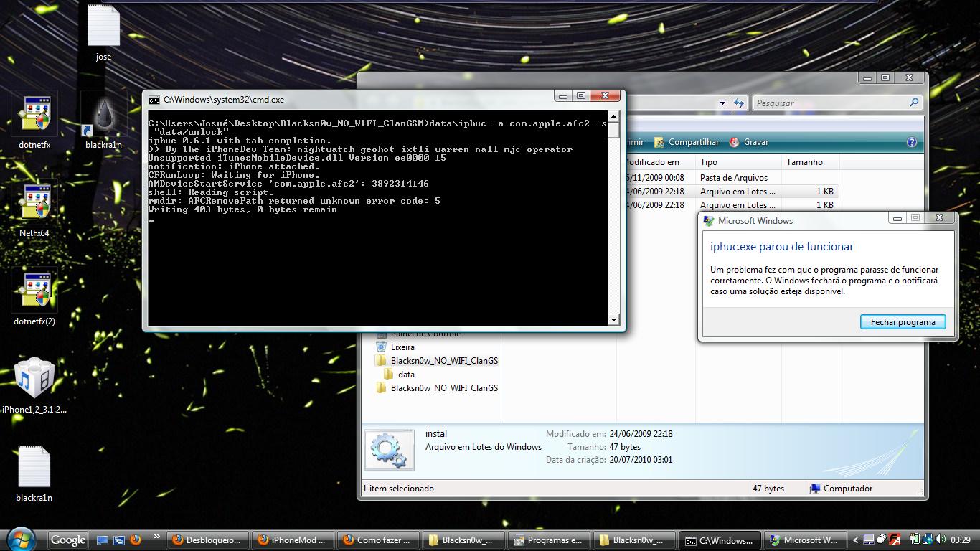This screenshot has width=980, height=551.
Task: Select the data subfolder in Explorer tree
Action: click(x=406, y=374)
